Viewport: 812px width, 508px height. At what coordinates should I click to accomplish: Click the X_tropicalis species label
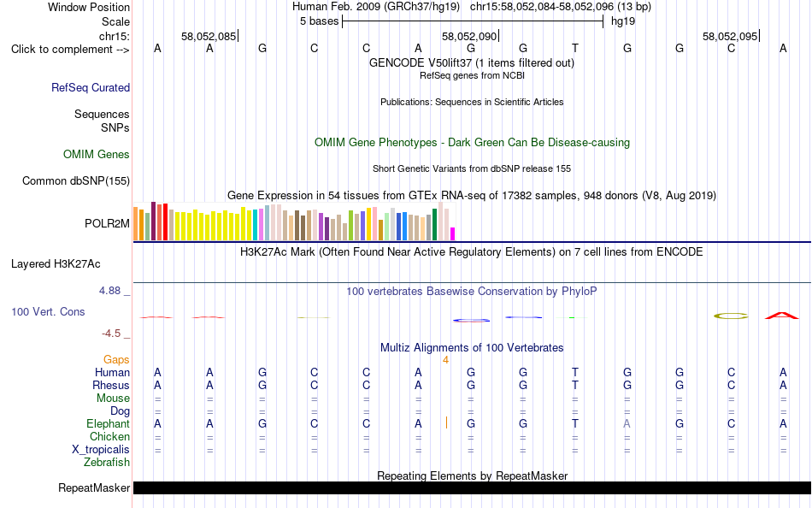click(101, 450)
